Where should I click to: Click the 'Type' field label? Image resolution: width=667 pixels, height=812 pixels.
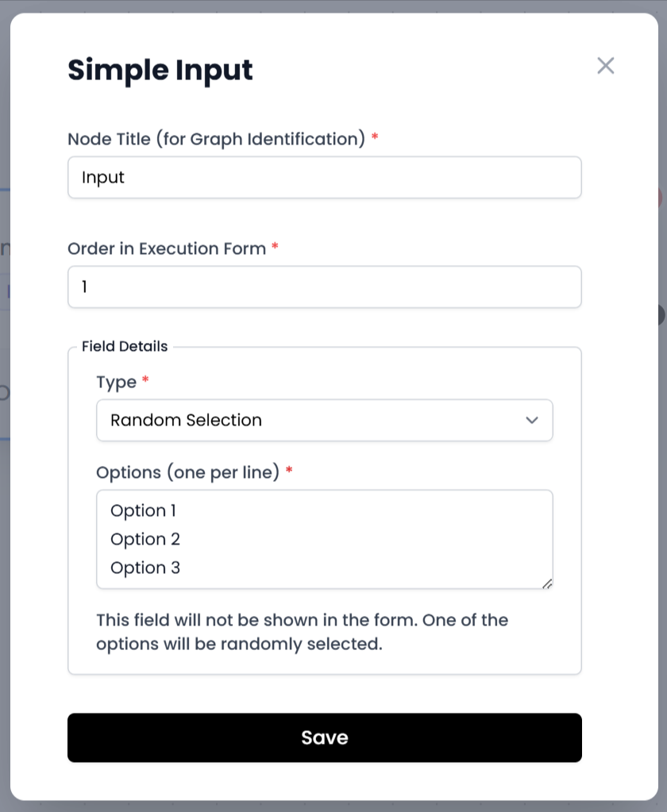[x=116, y=382]
